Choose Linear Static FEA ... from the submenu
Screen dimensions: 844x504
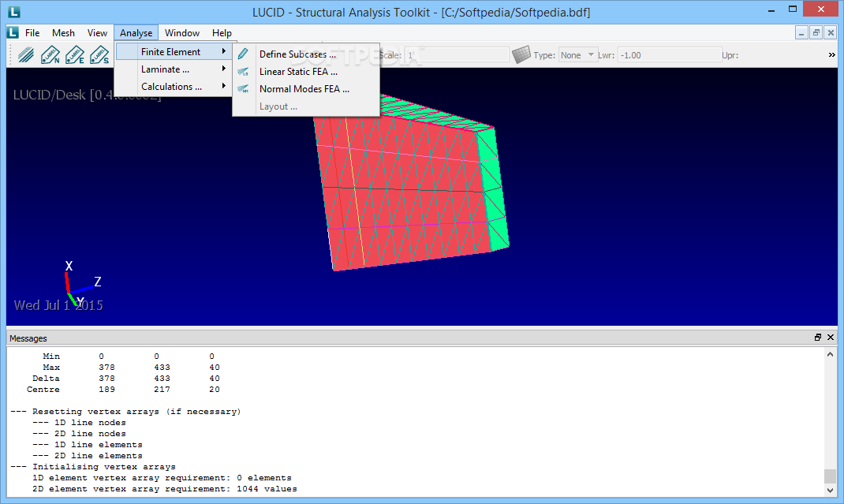306,72
